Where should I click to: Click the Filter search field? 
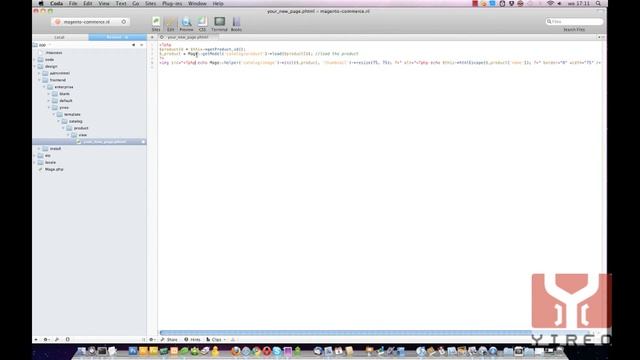pyautogui.click(x=574, y=21)
